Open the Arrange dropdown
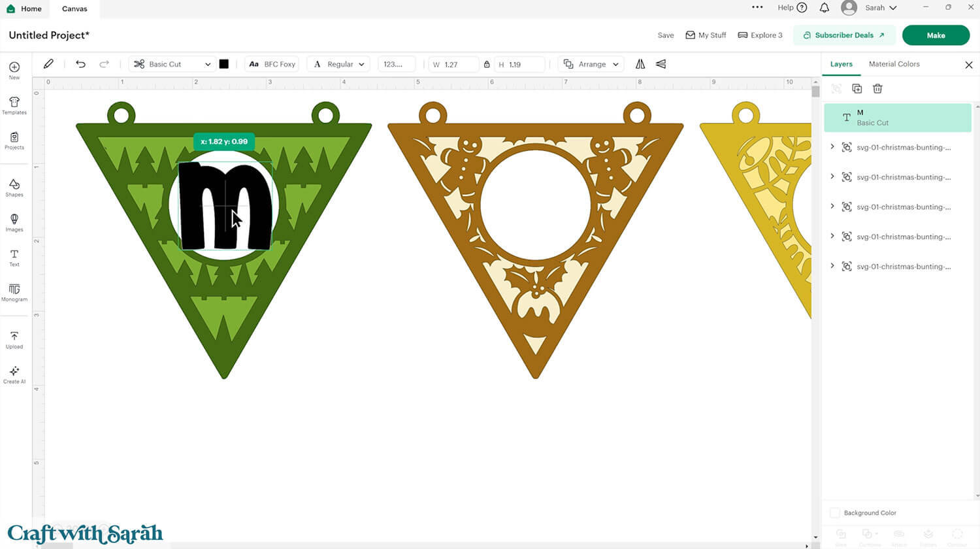 [x=591, y=63]
